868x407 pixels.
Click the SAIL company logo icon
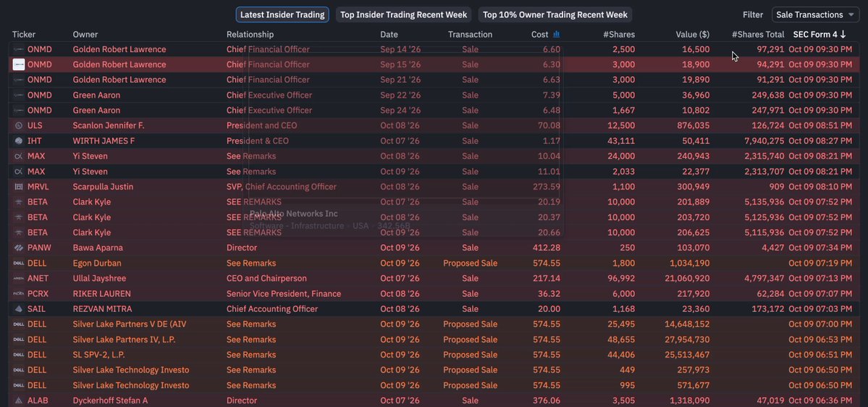[18, 309]
